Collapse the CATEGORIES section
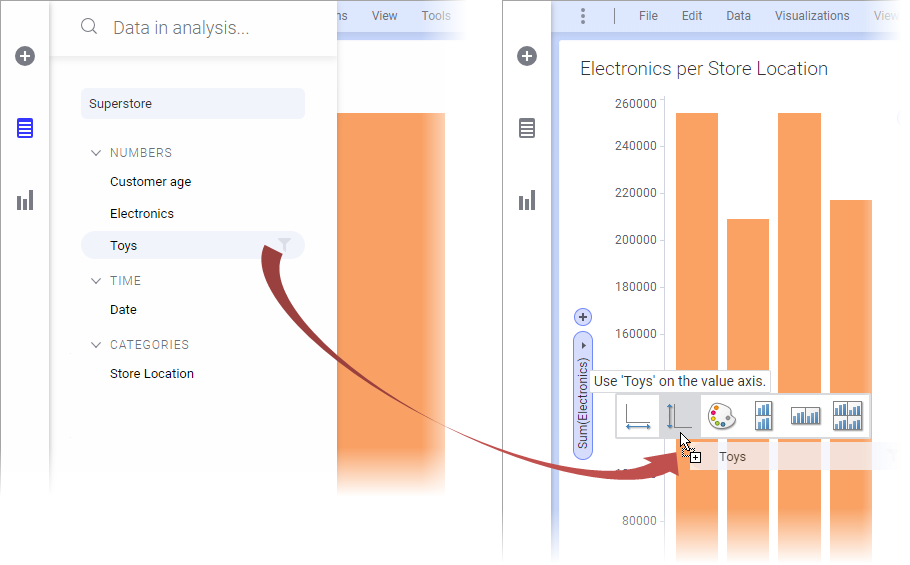This screenshot has width=910, height=565. pyautogui.click(x=96, y=345)
